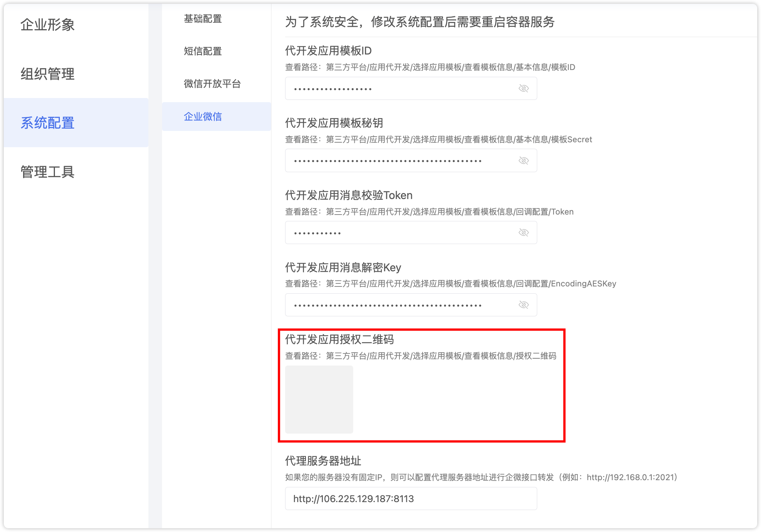Click into the 模板秘钥 input box
The width and height of the screenshot is (761, 532).
pyautogui.click(x=398, y=161)
